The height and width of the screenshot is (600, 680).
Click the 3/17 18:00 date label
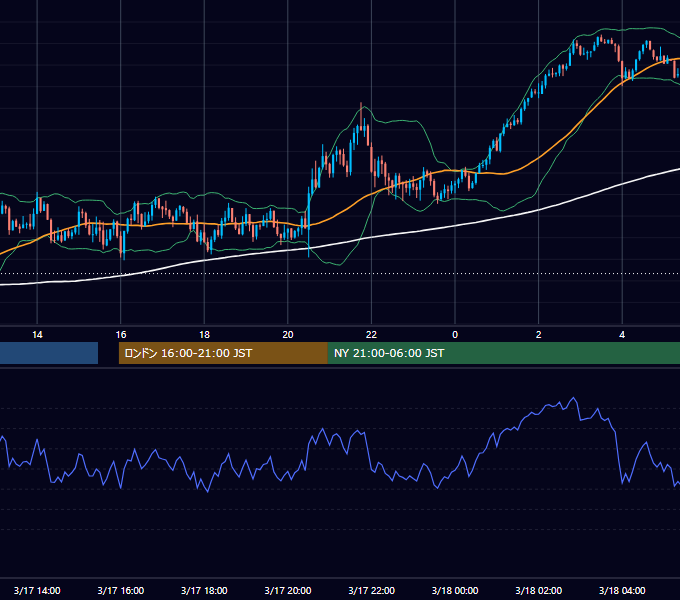[x=204, y=590]
